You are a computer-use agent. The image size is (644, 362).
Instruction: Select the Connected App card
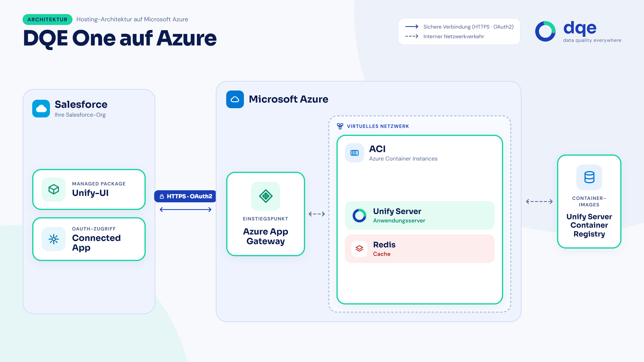(x=89, y=239)
